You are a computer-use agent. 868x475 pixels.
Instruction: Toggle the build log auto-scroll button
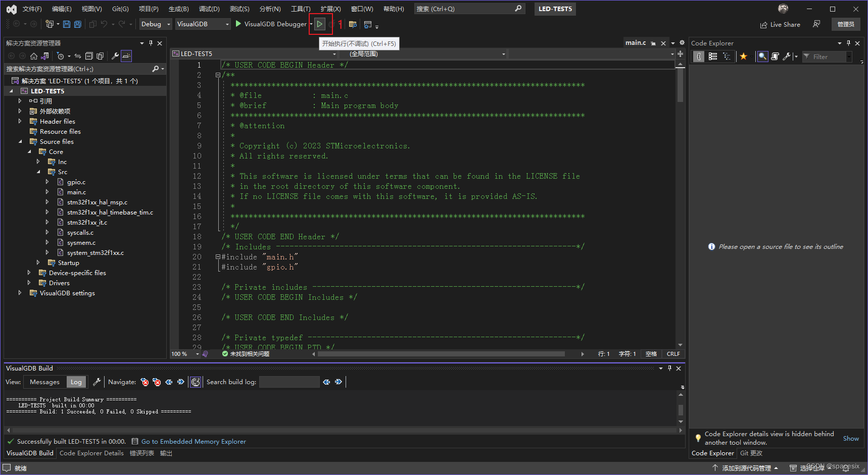pos(196,382)
